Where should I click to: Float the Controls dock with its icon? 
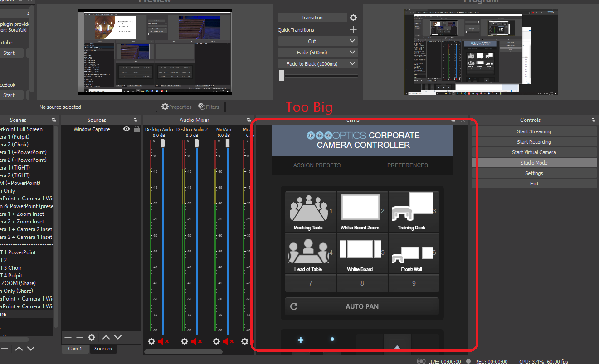[x=593, y=120]
